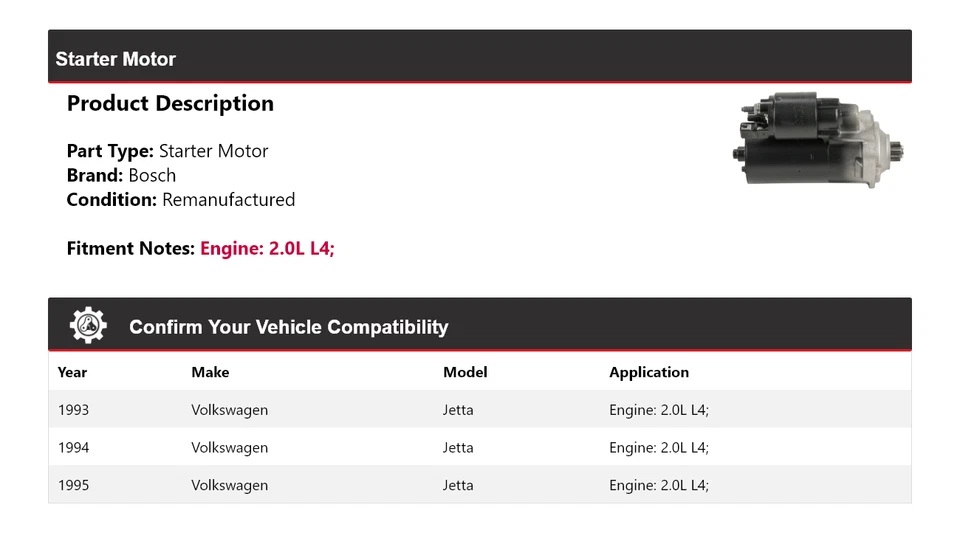Click the gear compatibility icon
Image resolution: width=960 pixels, height=533 pixels.
tap(88, 325)
